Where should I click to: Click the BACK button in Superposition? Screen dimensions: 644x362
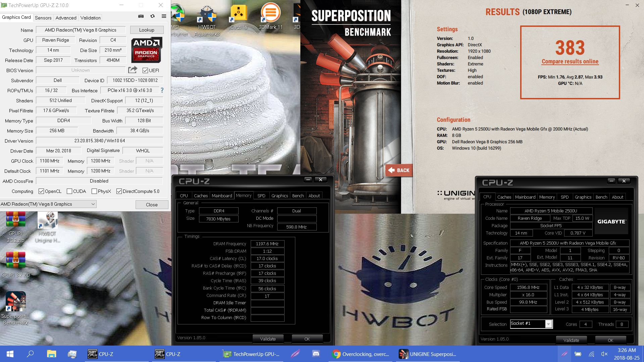pyautogui.click(x=399, y=170)
